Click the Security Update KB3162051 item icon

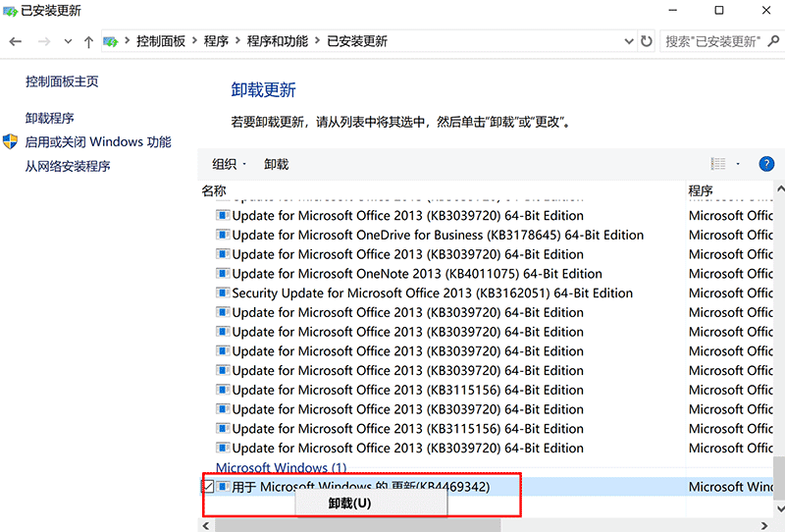223,293
